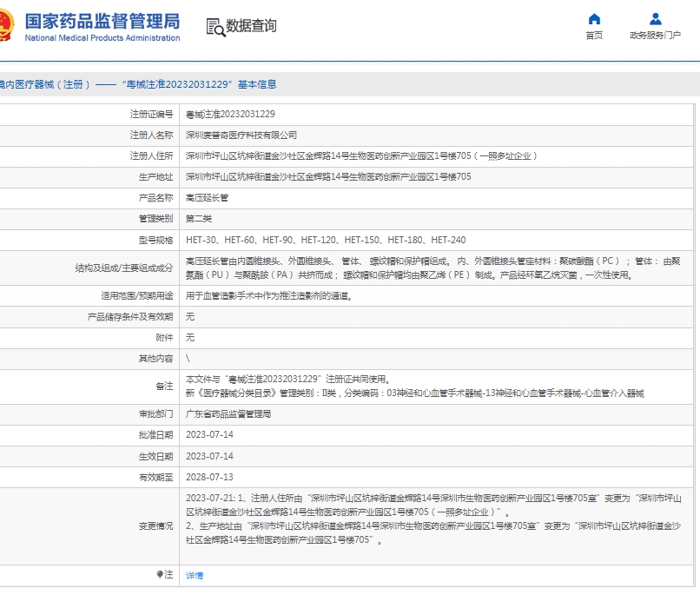Click the 有效期至 row label
Image resolution: width=700 pixels, height=595 pixels.
(155, 477)
